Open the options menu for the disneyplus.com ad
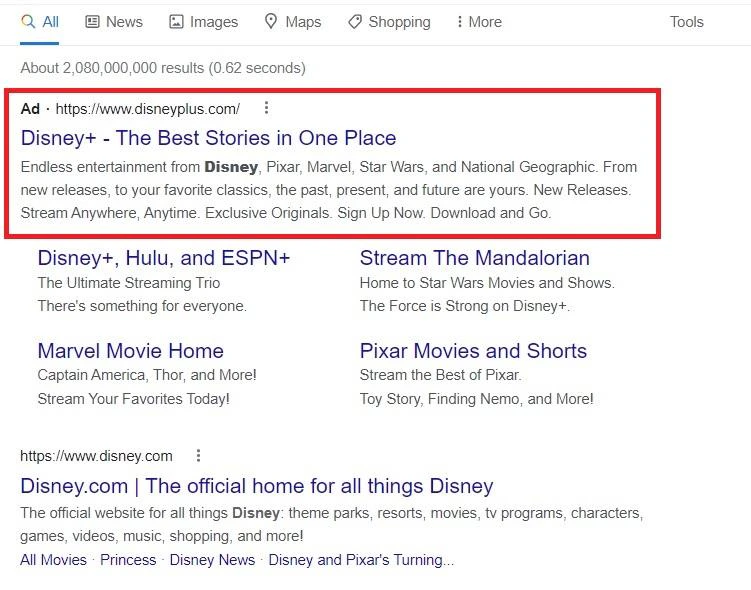 tap(266, 108)
